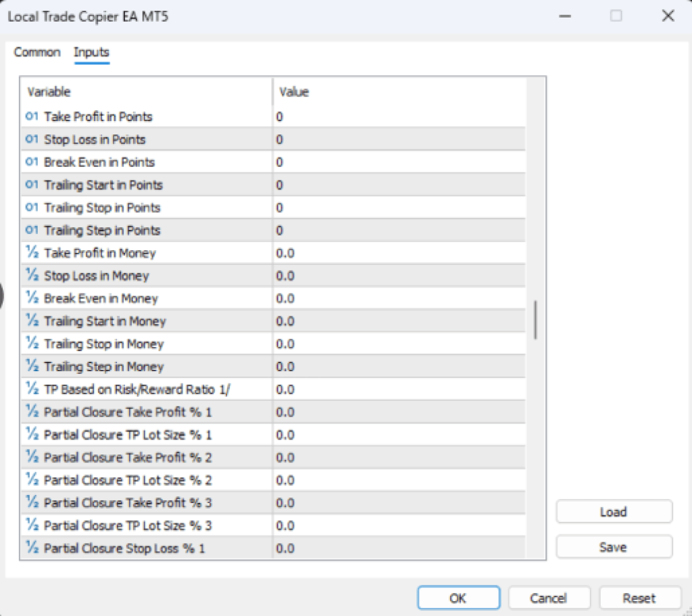Edit the Break Even in Points value
The image size is (692, 616).
pyautogui.click(x=399, y=162)
